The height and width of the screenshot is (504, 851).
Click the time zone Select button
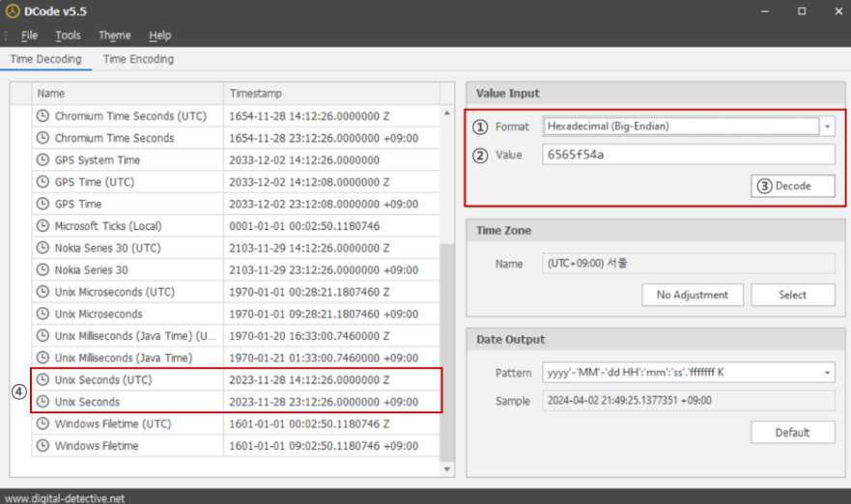click(792, 294)
